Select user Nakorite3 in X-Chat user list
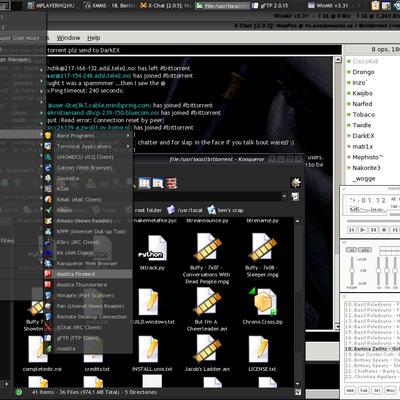The width and height of the screenshot is (400, 400). (x=366, y=168)
